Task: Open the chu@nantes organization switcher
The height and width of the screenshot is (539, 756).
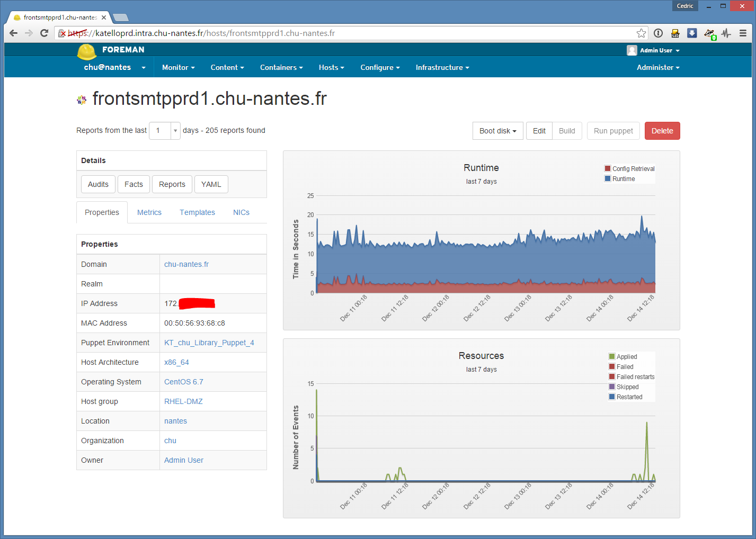Action: (114, 68)
